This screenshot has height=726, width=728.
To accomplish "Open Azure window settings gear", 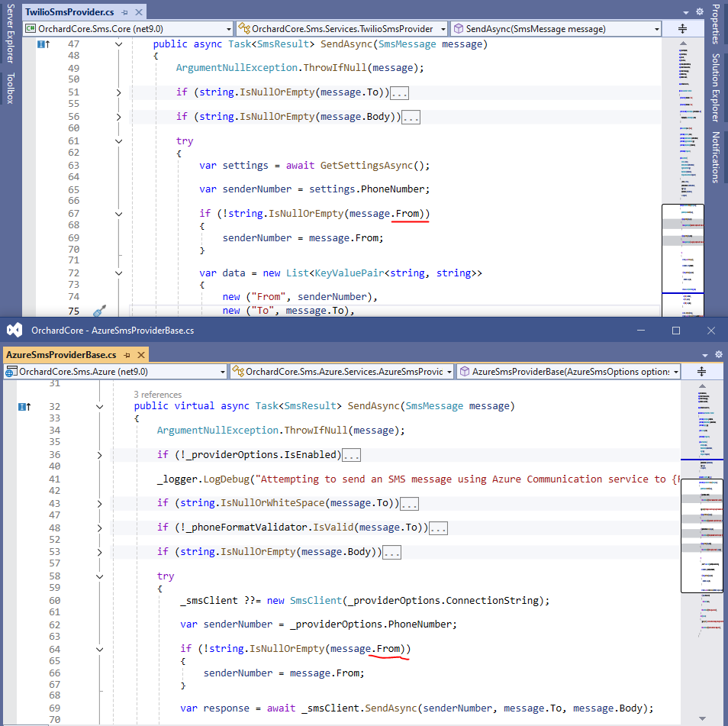I will (719, 354).
